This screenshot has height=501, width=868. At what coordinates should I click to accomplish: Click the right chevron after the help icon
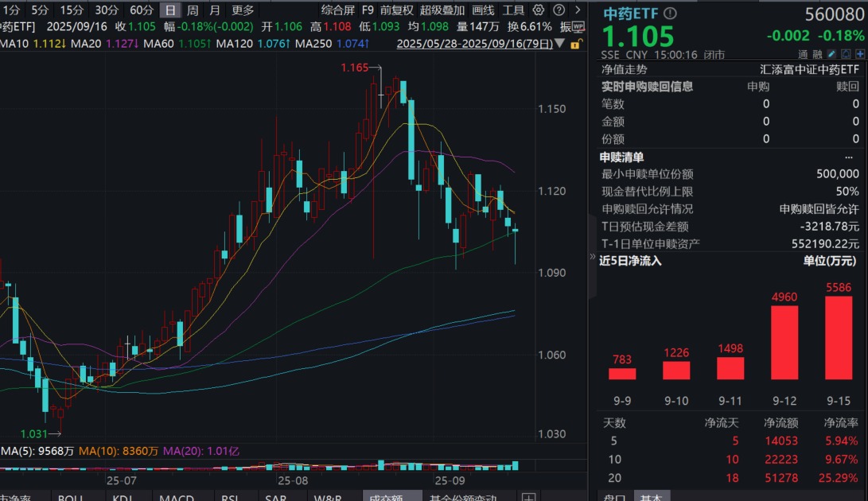[x=578, y=10]
